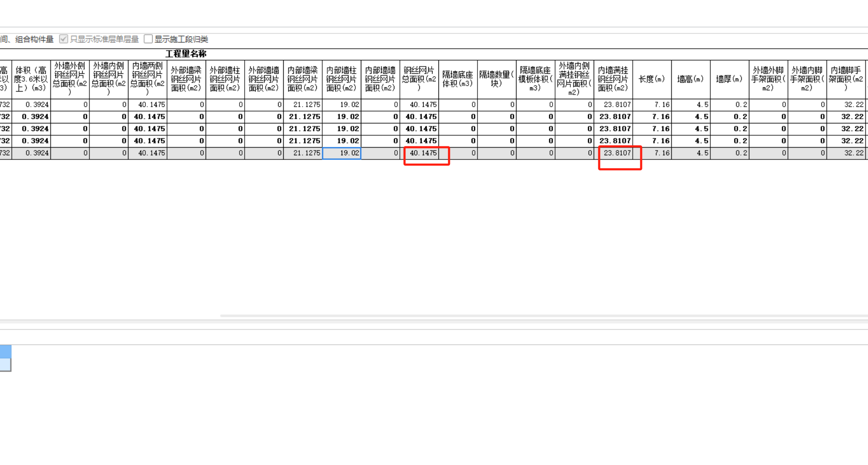
Task: Select the 外墙外侧钢丝网片总面积 column header
Action: point(70,79)
